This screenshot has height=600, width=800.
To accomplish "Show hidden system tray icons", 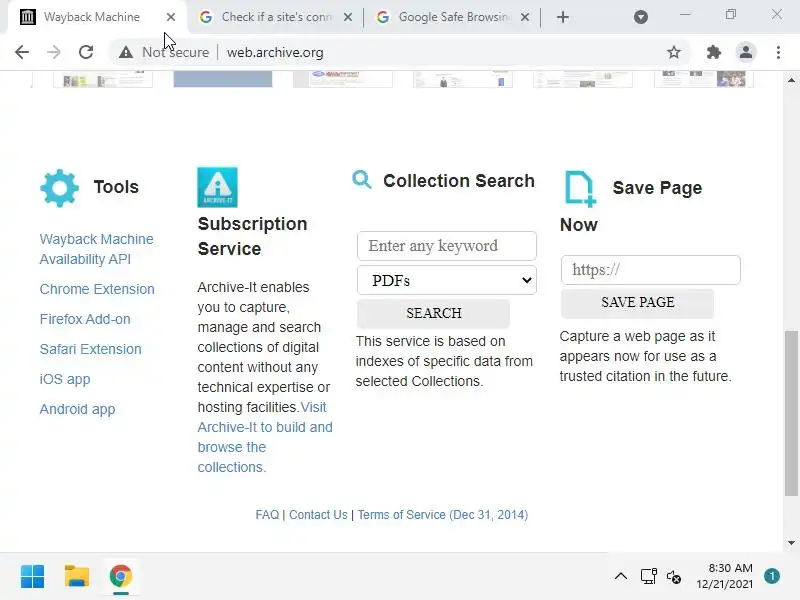I will click(x=621, y=577).
